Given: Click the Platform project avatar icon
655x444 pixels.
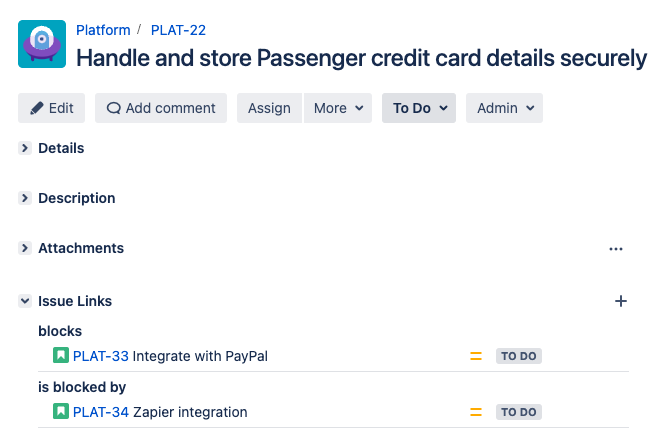Looking at the screenshot, I should [42, 44].
